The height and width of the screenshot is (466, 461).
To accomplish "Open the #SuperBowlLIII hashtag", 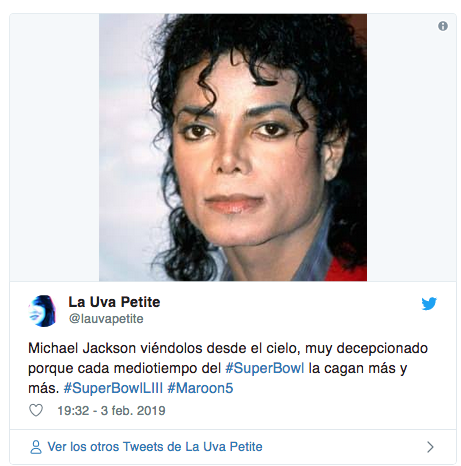I will point(113,388).
